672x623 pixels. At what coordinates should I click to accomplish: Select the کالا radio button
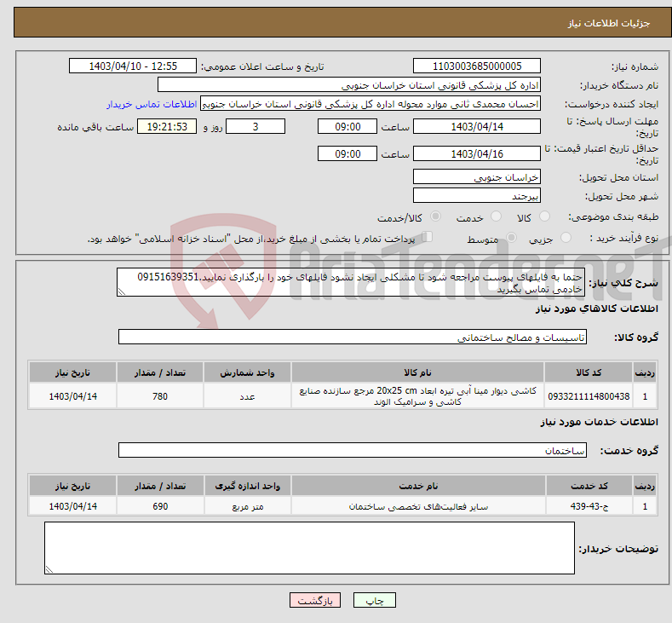point(544,216)
